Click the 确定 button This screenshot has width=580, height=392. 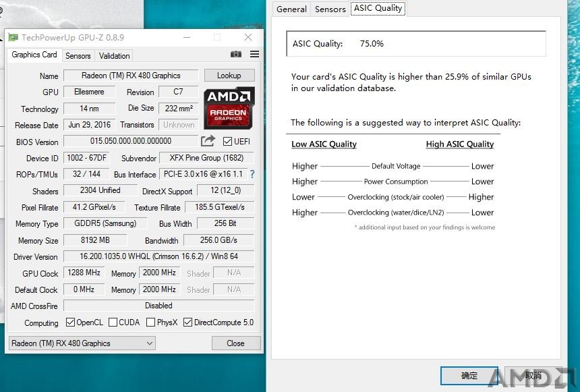pyautogui.click(x=469, y=376)
